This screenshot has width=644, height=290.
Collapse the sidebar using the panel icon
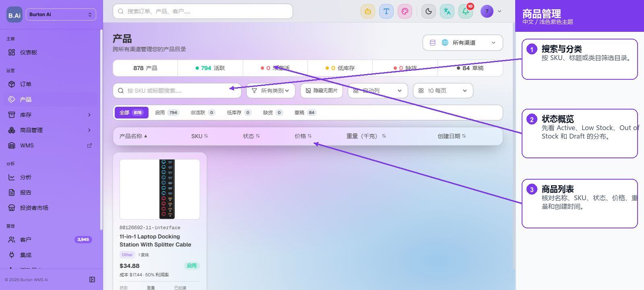click(92, 280)
